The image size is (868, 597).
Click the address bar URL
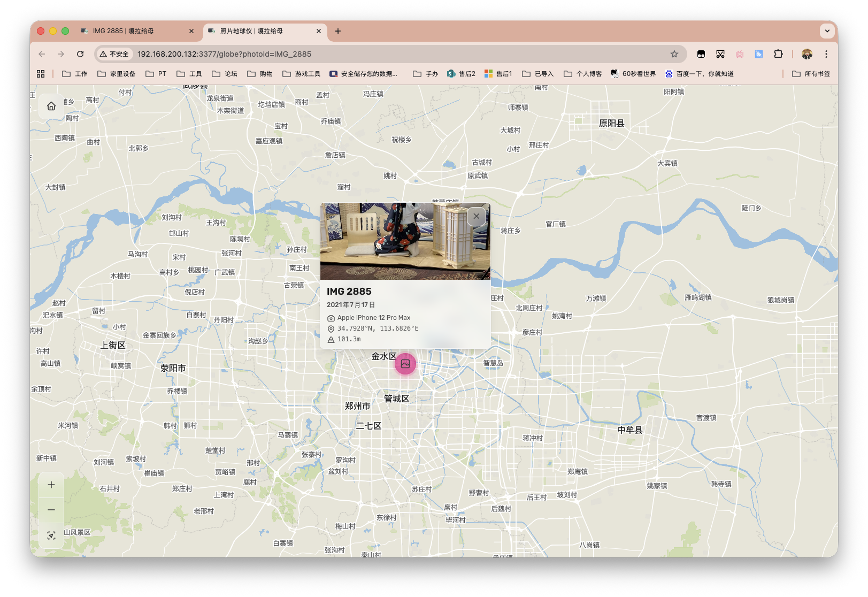coord(224,54)
